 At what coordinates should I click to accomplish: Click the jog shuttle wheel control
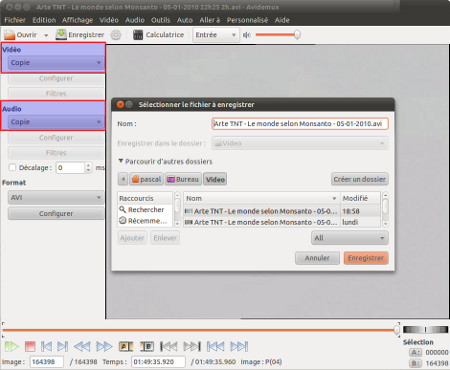point(425,330)
